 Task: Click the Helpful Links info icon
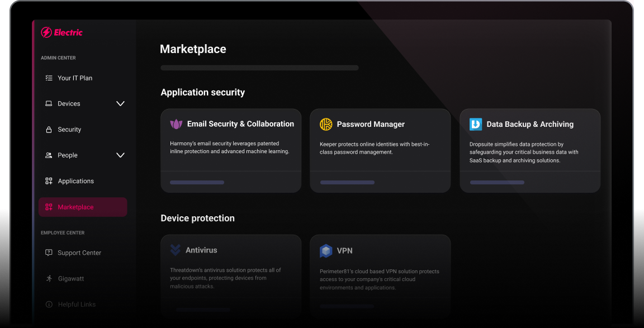tap(49, 304)
